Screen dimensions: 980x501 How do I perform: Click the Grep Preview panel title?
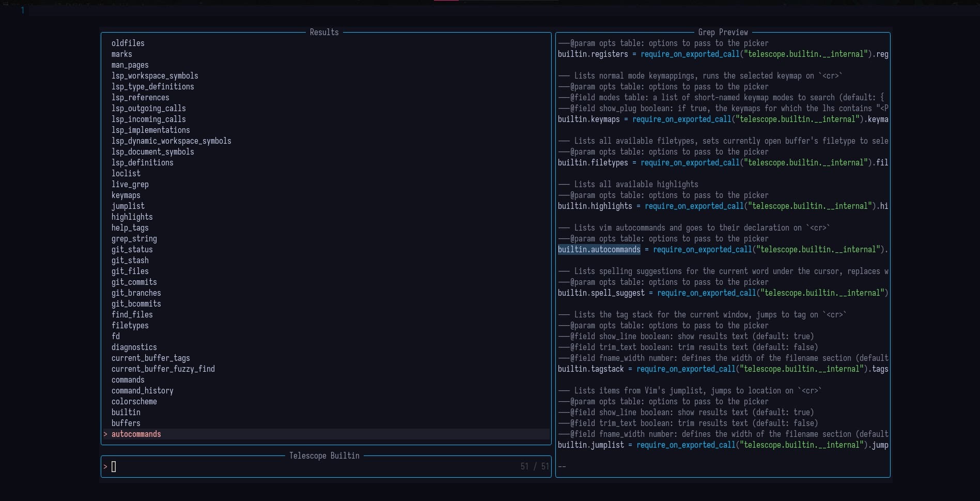(723, 32)
